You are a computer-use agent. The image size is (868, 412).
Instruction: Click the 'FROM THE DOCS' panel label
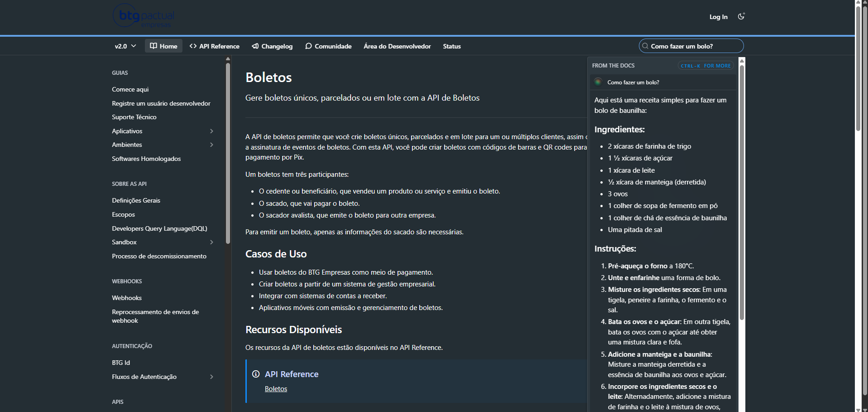click(613, 66)
